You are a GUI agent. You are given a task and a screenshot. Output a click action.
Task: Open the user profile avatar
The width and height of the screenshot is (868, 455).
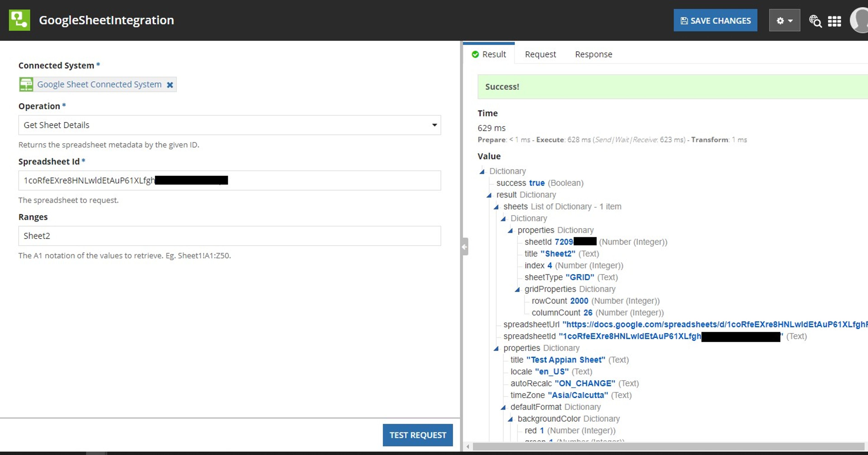click(x=859, y=20)
